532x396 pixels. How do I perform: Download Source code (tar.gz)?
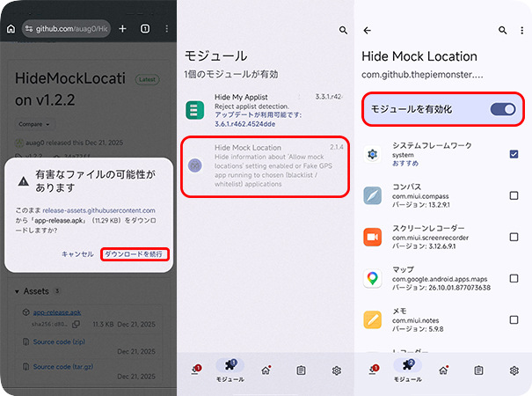(x=63, y=367)
